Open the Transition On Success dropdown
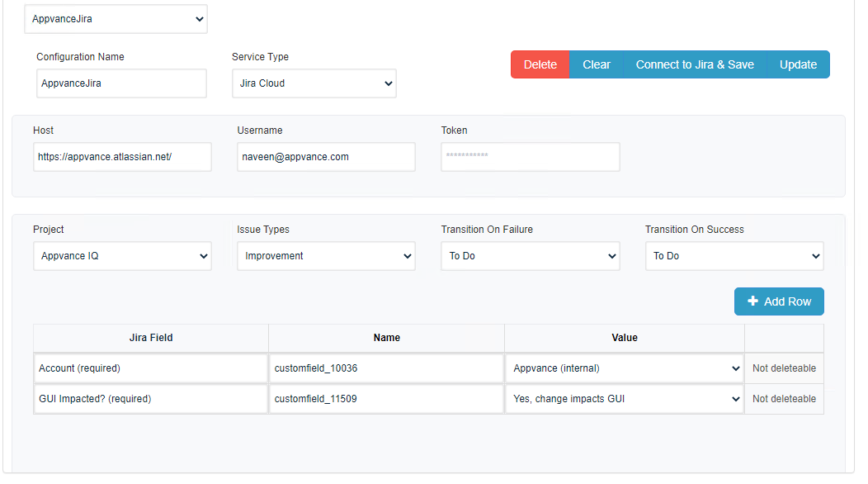This screenshot has width=868, height=484. click(734, 256)
